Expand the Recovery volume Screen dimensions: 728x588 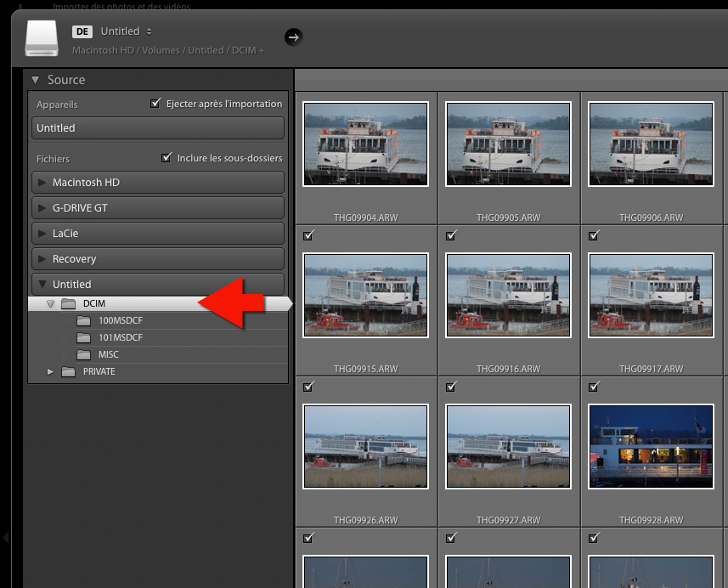pos(42,258)
